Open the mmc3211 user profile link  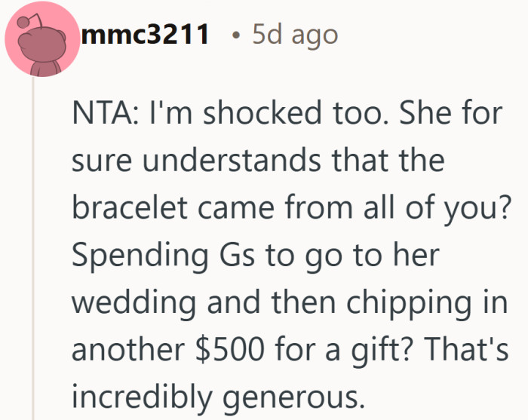(x=146, y=34)
